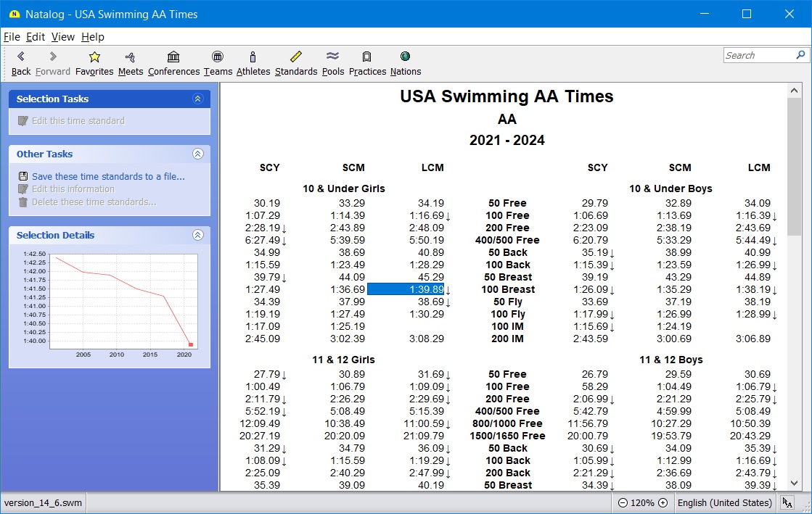Click the English (United States) language selector
This screenshot has height=514, width=812.
pos(724,503)
